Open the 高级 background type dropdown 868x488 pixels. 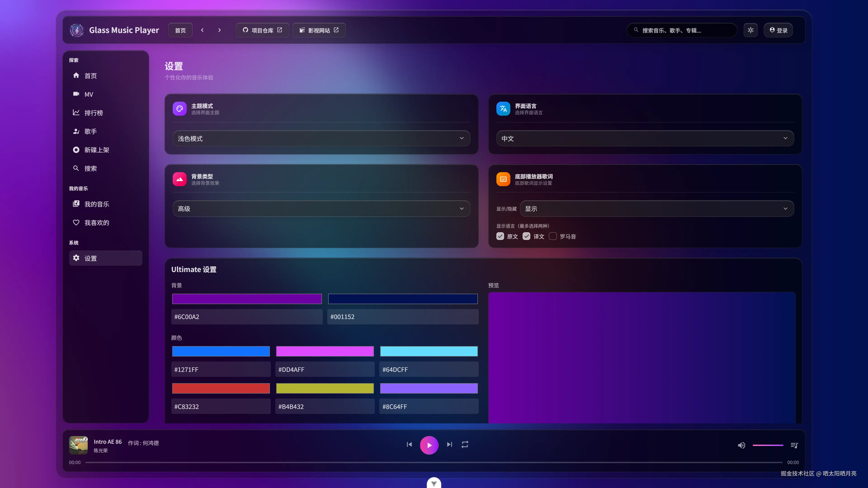[321, 209]
